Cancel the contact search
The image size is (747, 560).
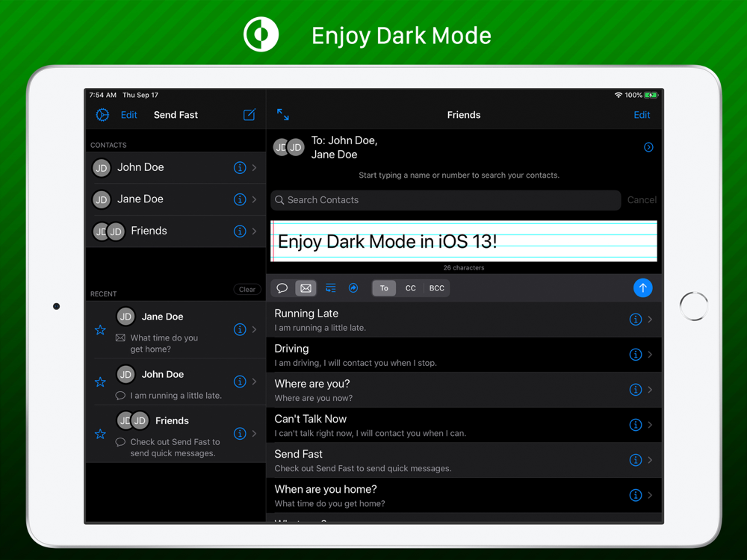(x=642, y=200)
